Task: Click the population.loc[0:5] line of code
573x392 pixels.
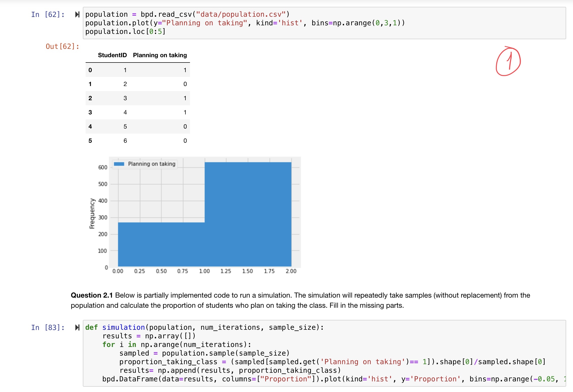Action: click(x=125, y=31)
